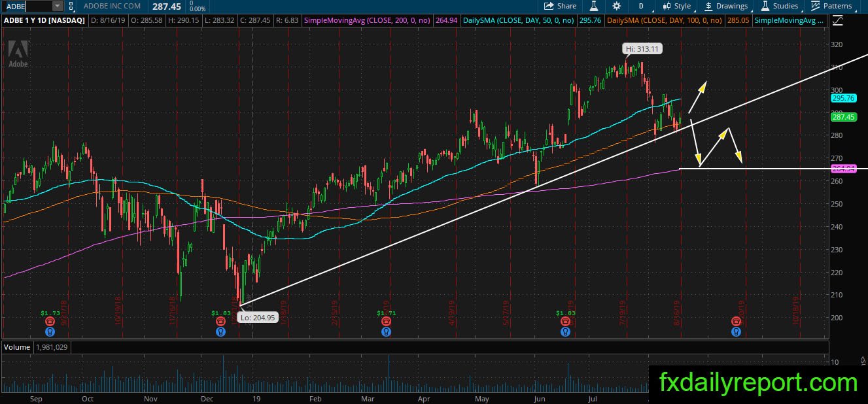Click the Volume panel label
This screenshot has width=868, height=404.
(16, 347)
